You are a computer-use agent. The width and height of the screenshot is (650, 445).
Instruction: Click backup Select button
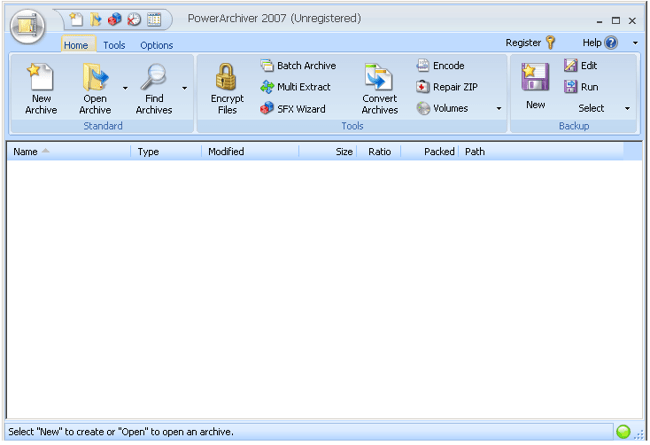(x=591, y=108)
